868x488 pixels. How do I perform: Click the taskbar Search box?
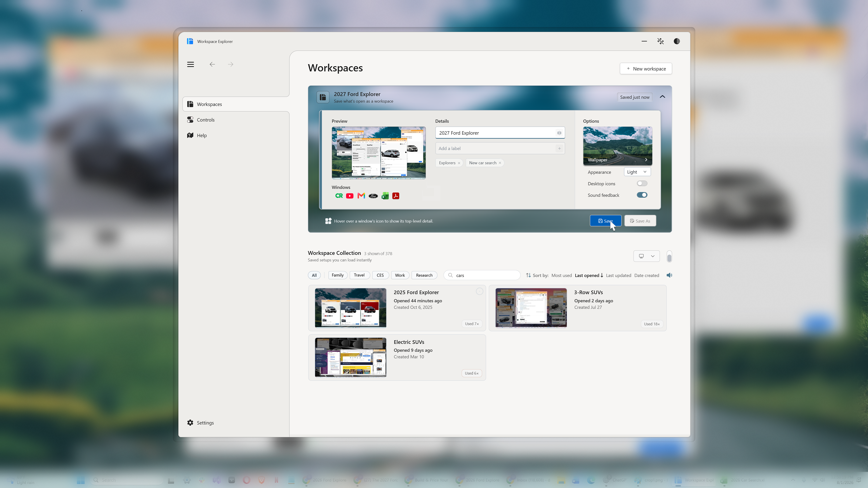pyautogui.click(x=127, y=480)
